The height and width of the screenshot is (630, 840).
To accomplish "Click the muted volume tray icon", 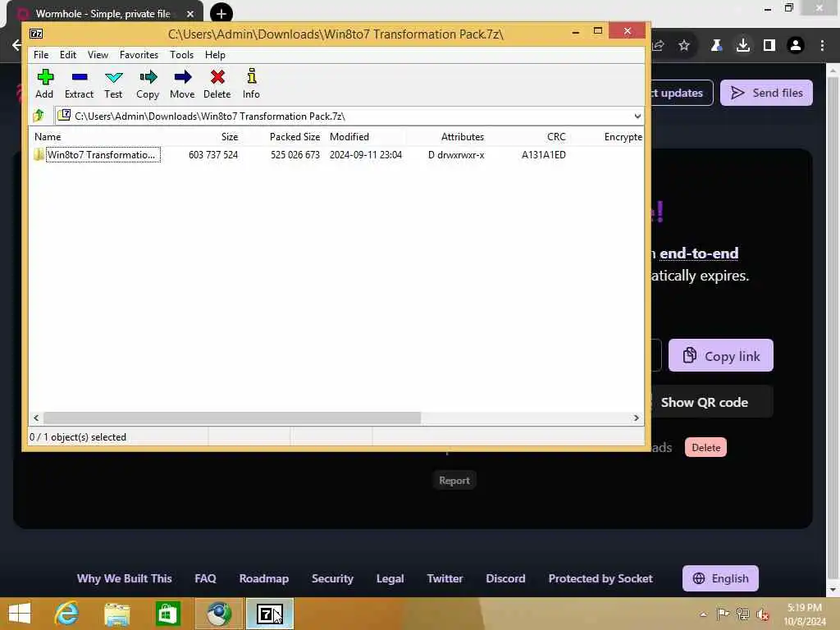I will pyautogui.click(x=762, y=614).
